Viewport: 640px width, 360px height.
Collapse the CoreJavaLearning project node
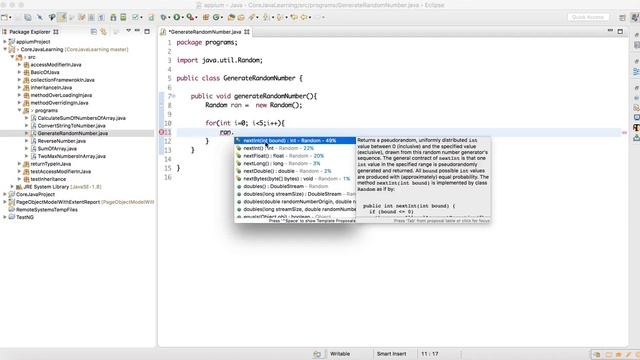(5, 49)
